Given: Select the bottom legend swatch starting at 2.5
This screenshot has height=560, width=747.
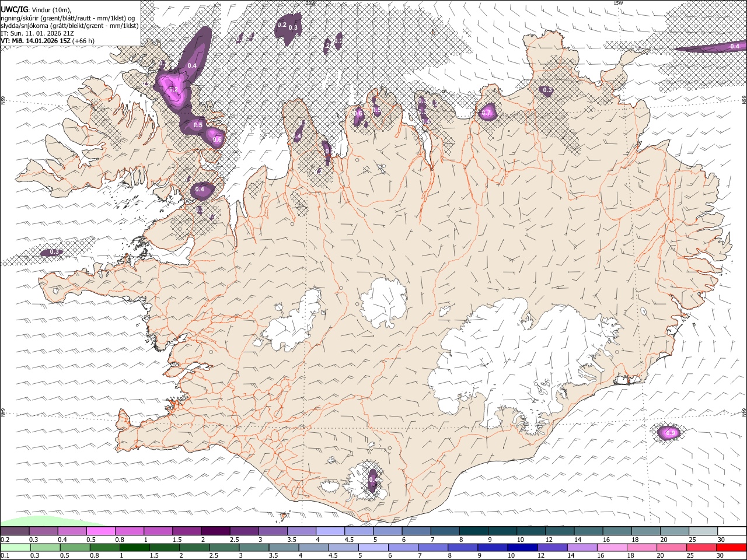Looking at the screenshot, I should (x=224, y=547).
